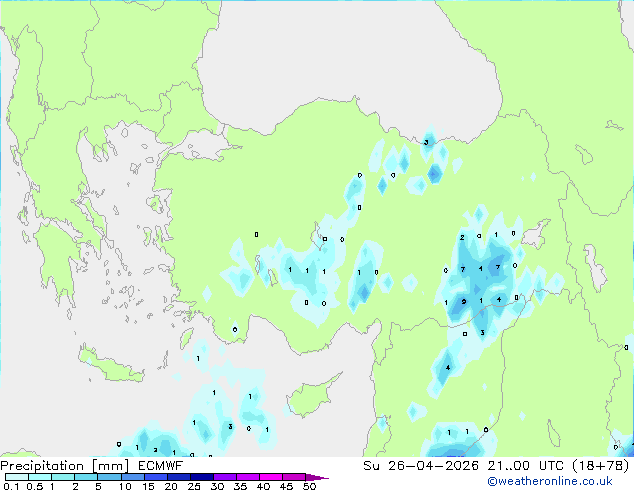Click the "ECMWF" model label
The width and height of the screenshot is (634, 490).
(x=161, y=466)
